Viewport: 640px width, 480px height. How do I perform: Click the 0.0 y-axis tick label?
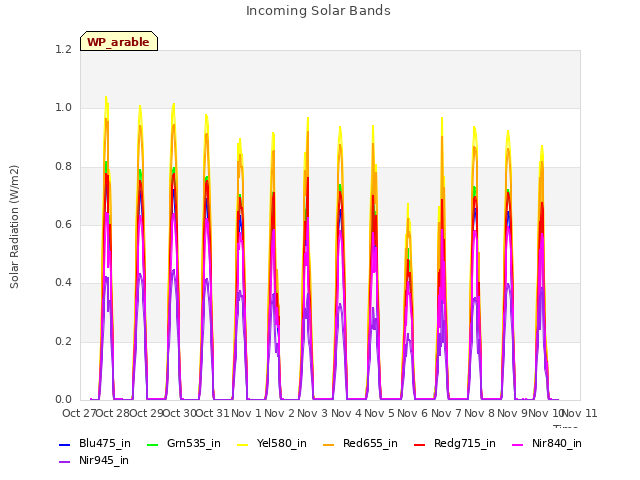click(63, 400)
